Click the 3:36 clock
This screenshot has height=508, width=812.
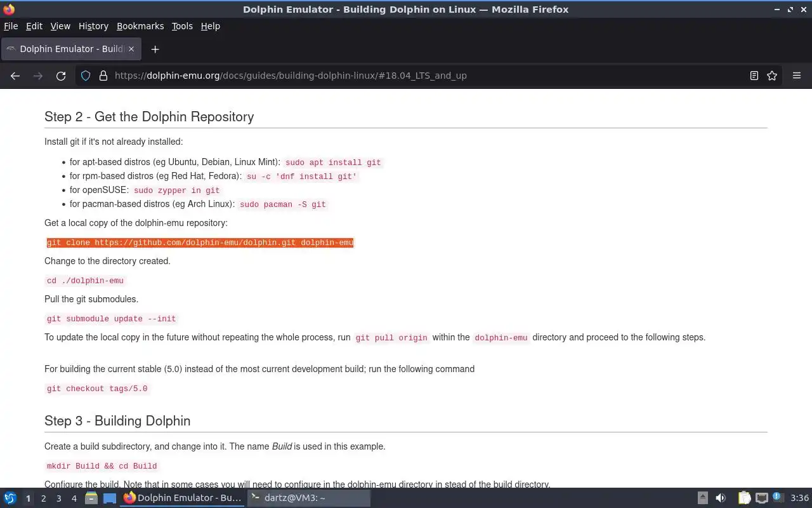(799, 498)
